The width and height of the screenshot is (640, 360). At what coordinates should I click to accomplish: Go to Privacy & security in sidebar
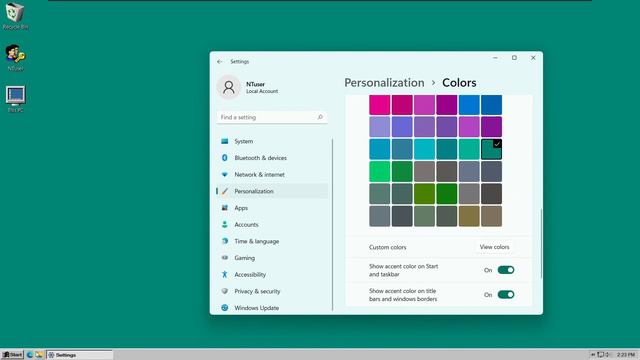click(x=257, y=291)
